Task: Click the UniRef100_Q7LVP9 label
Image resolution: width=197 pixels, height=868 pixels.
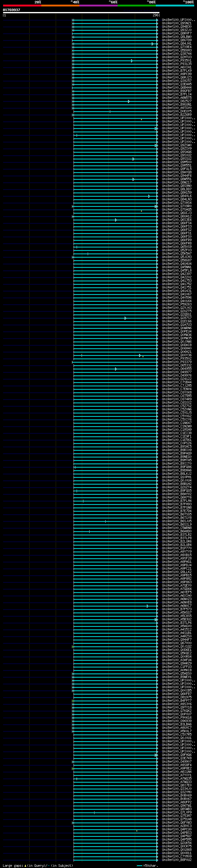Action: click(x=177, y=812)
